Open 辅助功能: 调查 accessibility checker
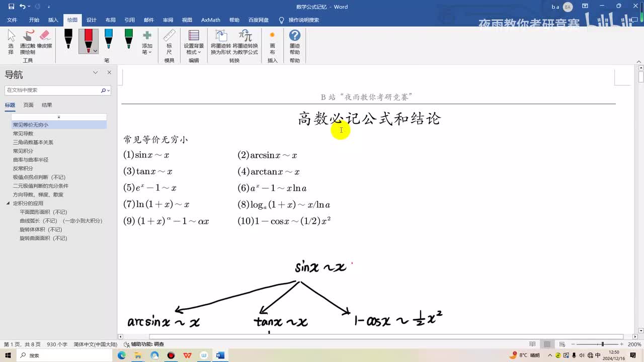 tap(144, 344)
